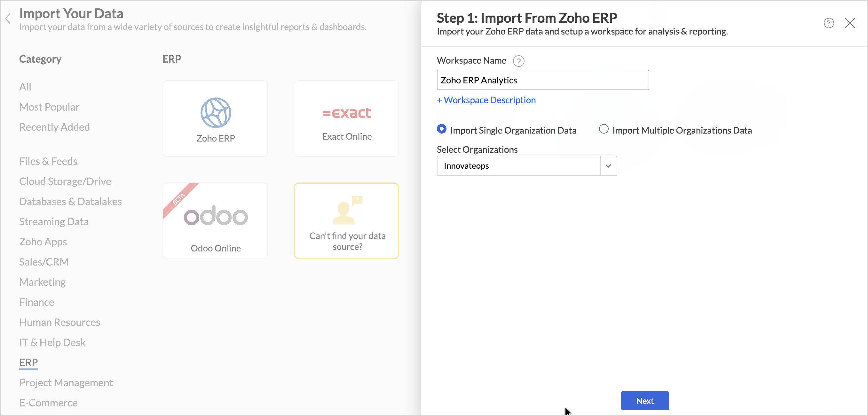Select Import Single Organization Data radio
This screenshot has width=868, height=416.
click(441, 129)
